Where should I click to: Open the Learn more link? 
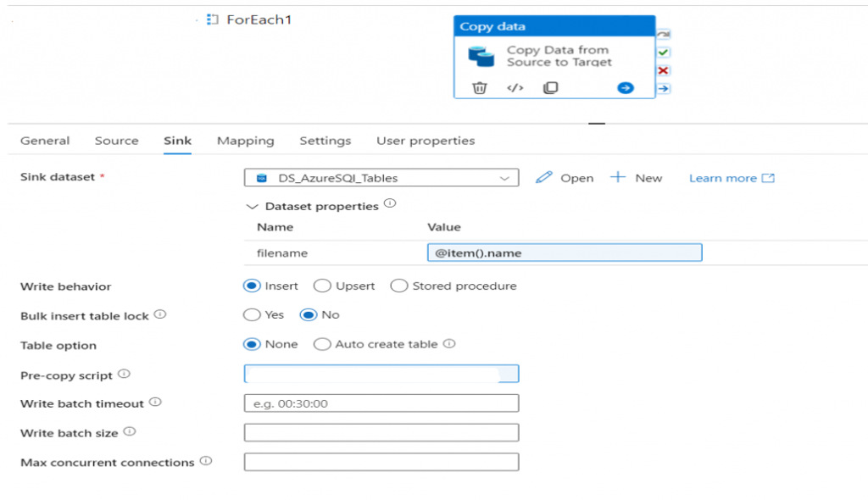coord(732,178)
